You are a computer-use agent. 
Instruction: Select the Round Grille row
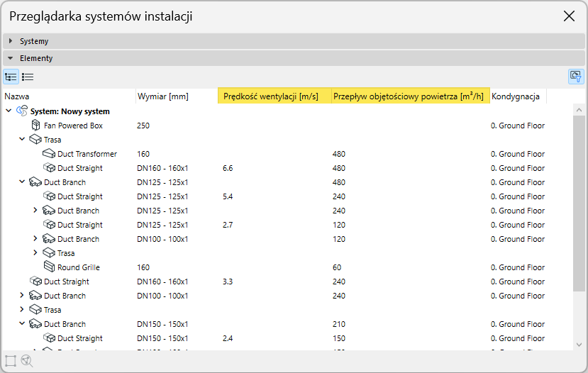(288, 267)
